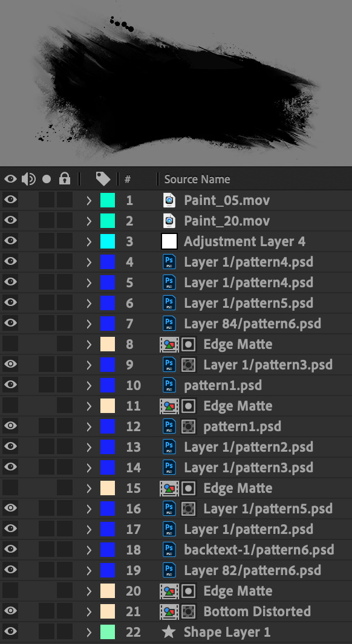Click the star icon of Shape Layer 1
This screenshot has width=352, height=644.
169,632
